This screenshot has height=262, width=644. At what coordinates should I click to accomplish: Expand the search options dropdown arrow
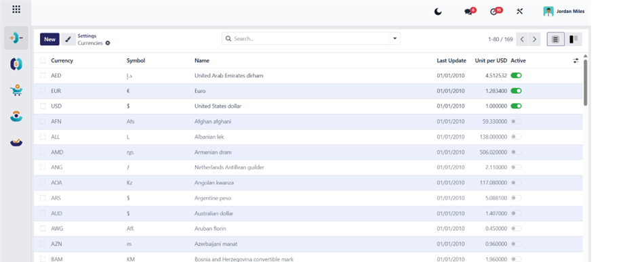[395, 39]
